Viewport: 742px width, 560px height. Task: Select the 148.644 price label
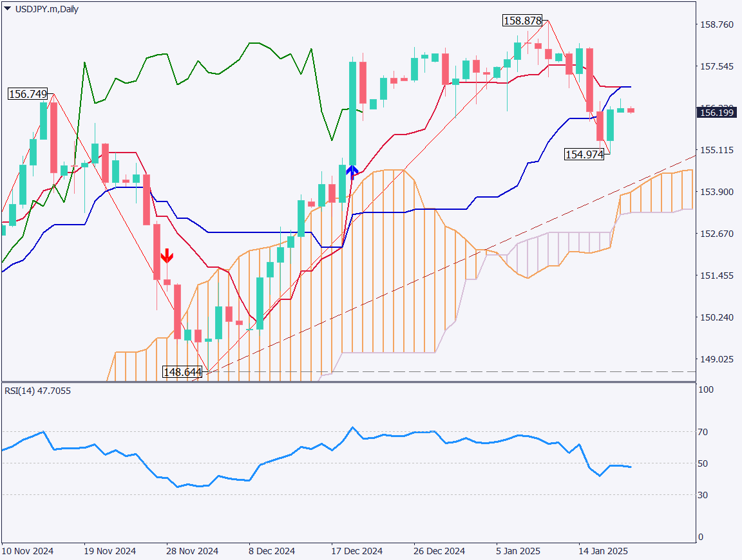tap(183, 371)
